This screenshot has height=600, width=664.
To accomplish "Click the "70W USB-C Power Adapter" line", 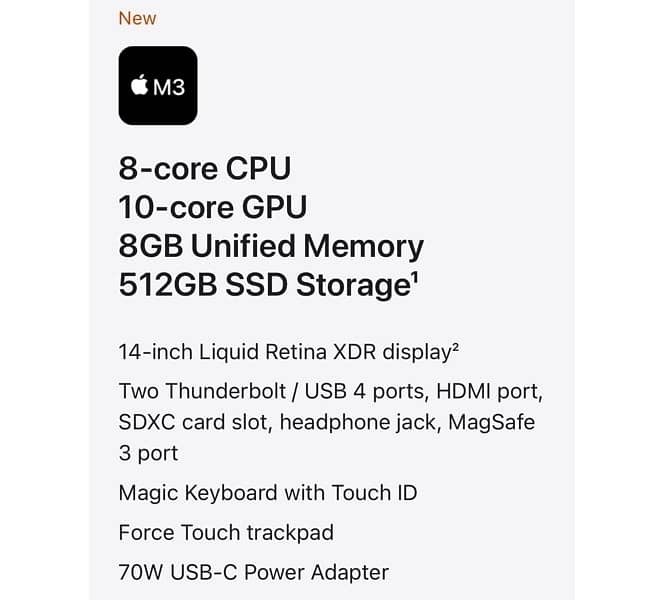I will tap(253, 573).
